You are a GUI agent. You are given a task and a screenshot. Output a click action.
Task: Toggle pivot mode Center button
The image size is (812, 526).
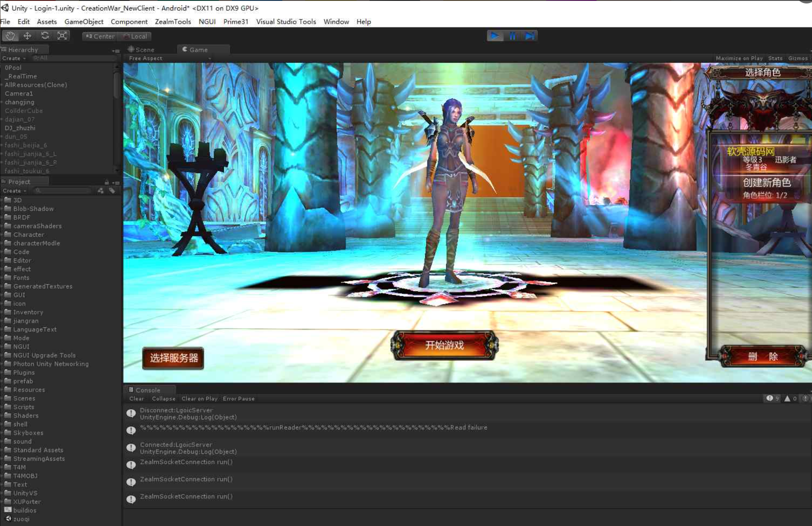tap(100, 36)
